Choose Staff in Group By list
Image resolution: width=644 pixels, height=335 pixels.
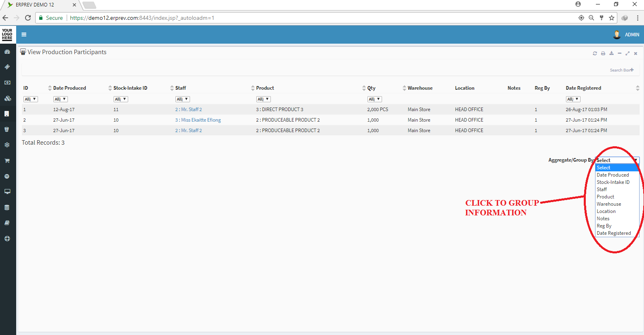coord(617,190)
